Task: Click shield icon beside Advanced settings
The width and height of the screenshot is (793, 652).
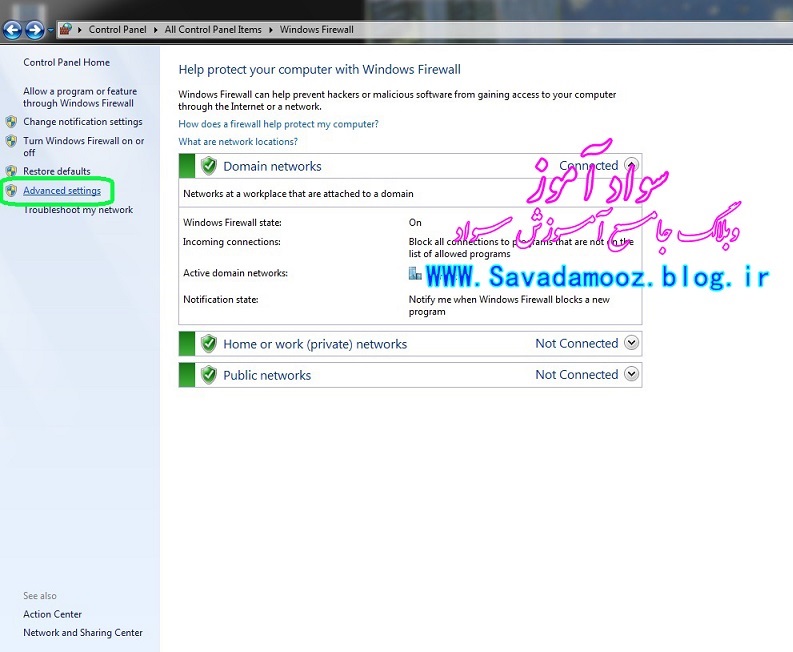Action: click(11, 190)
